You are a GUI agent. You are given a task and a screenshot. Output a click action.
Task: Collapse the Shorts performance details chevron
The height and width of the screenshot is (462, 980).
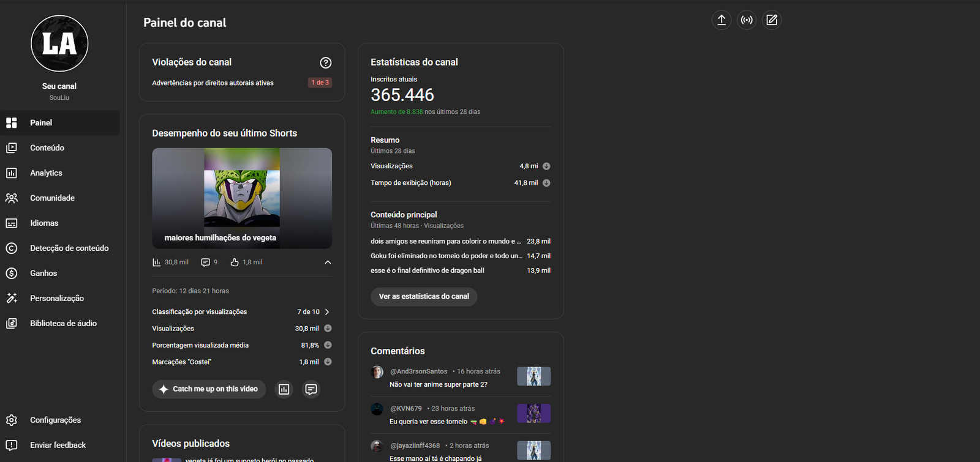tap(328, 263)
